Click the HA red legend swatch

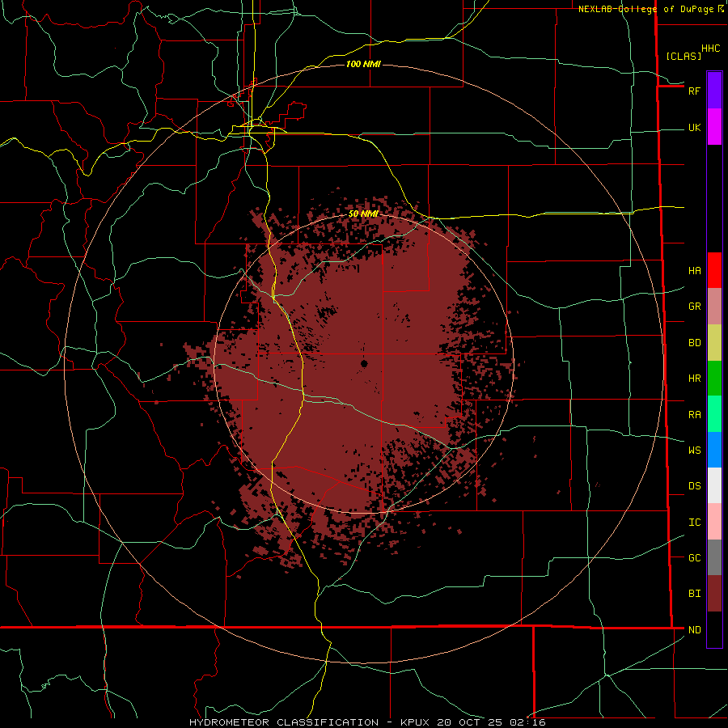[x=714, y=270]
